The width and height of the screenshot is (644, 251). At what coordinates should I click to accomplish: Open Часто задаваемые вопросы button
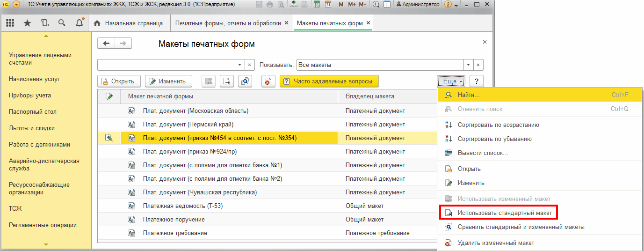pos(329,81)
